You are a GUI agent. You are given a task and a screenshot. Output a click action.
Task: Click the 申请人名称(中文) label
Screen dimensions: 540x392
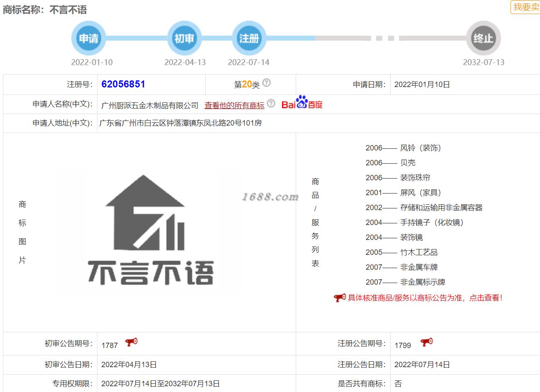tap(63, 104)
